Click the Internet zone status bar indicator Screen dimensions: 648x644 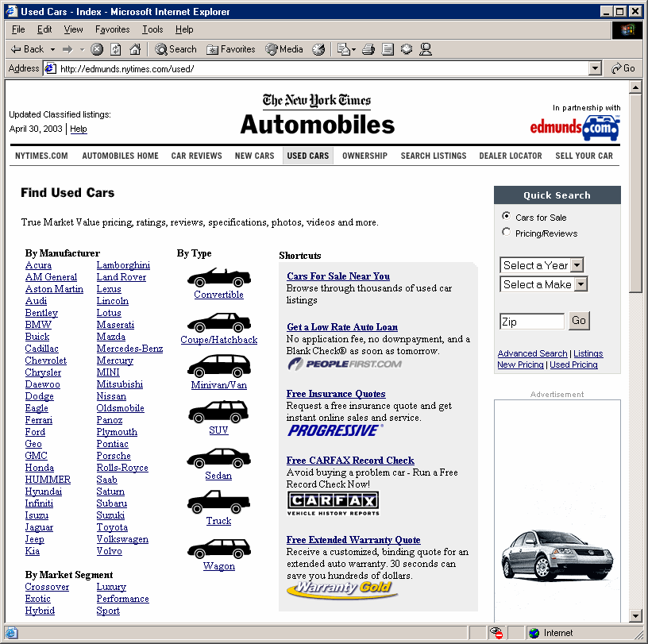(552, 633)
